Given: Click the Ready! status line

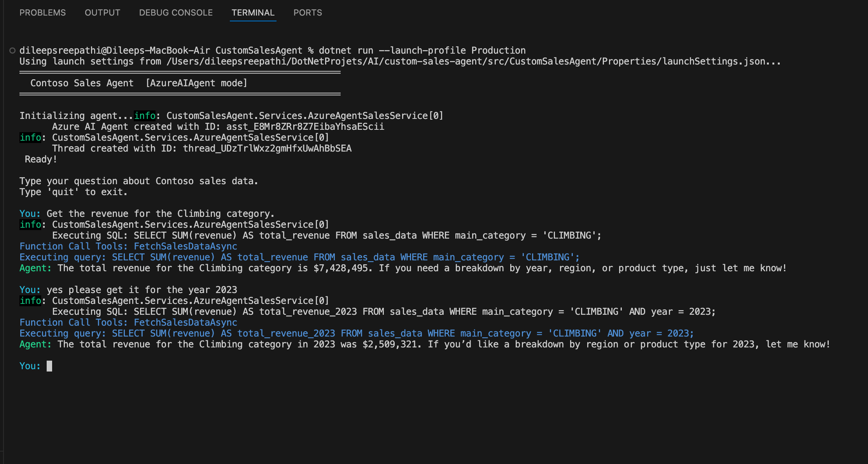Looking at the screenshot, I should point(41,159).
